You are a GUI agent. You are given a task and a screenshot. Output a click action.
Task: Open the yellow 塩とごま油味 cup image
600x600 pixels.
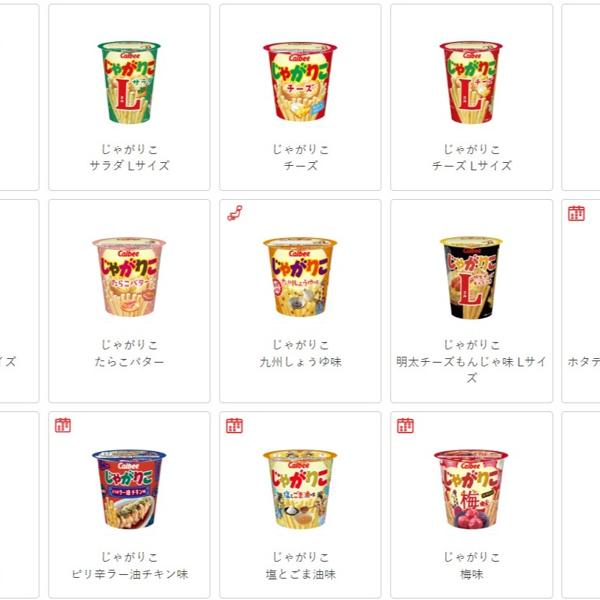300,489
